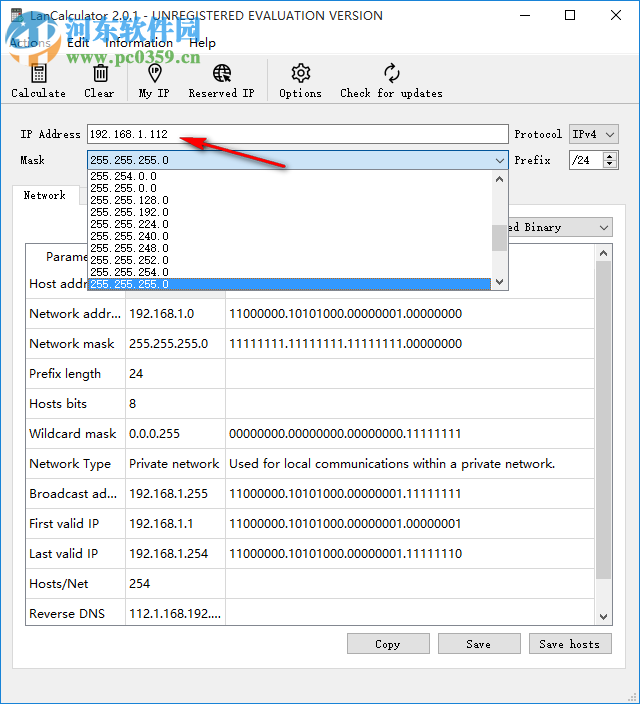Decrease the Prefix value with down arrow
Image resolution: width=640 pixels, height=704 pixels.
pos(609,164)
